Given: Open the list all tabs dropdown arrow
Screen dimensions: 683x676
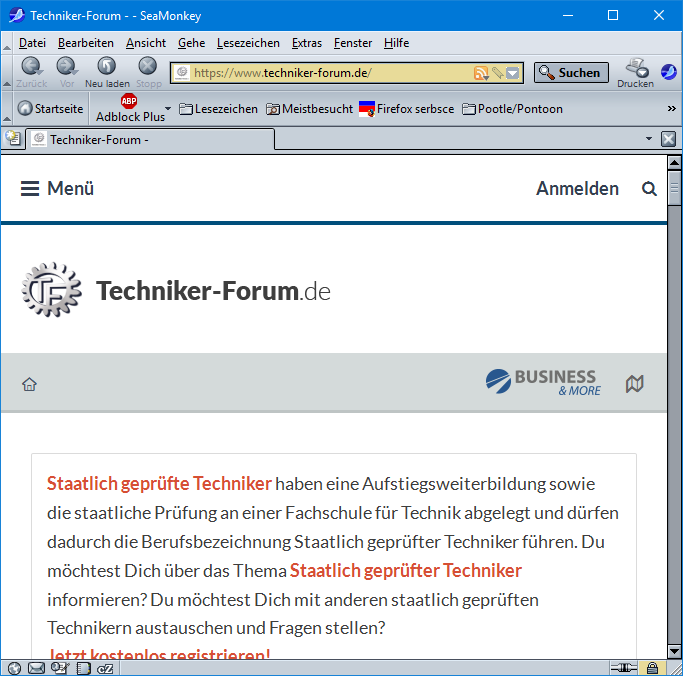Looking at the screenshot, I should [649, 139].
